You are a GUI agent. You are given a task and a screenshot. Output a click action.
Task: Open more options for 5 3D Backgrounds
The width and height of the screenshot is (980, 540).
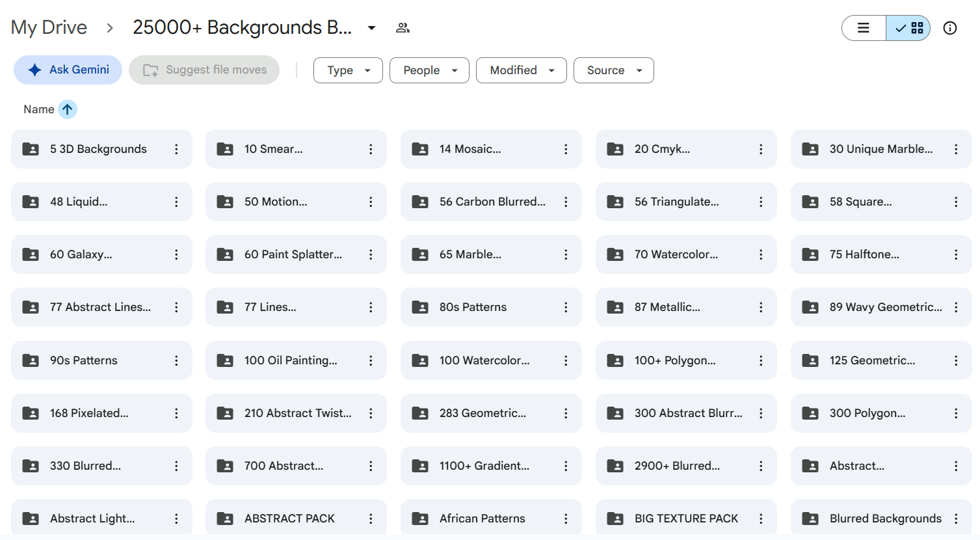[176, 149]
